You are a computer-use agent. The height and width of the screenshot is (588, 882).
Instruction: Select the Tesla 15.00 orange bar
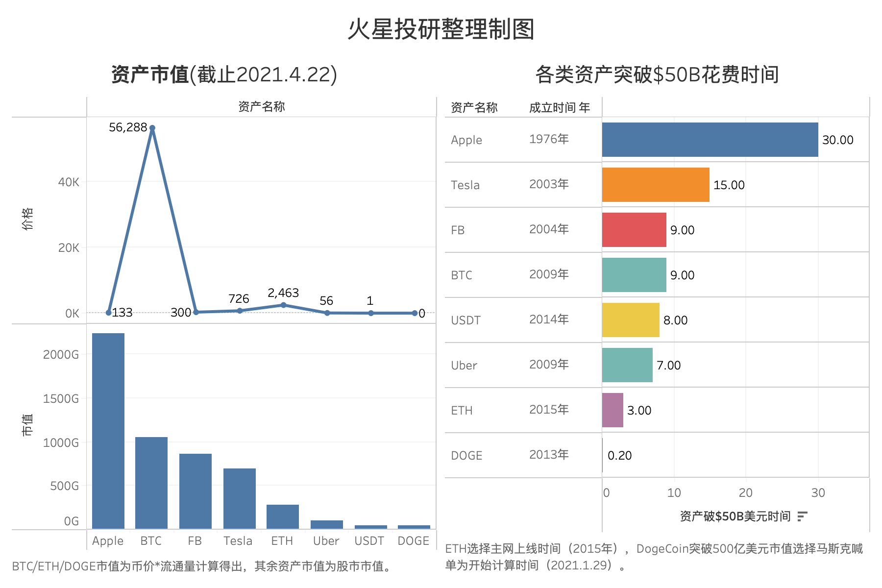pyautogui.click(x=656, y=185)
